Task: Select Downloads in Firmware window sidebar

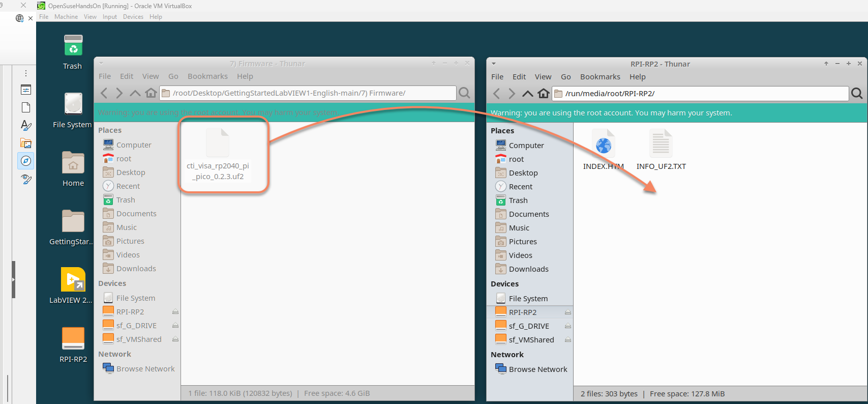Action: [x=137, y=269]
